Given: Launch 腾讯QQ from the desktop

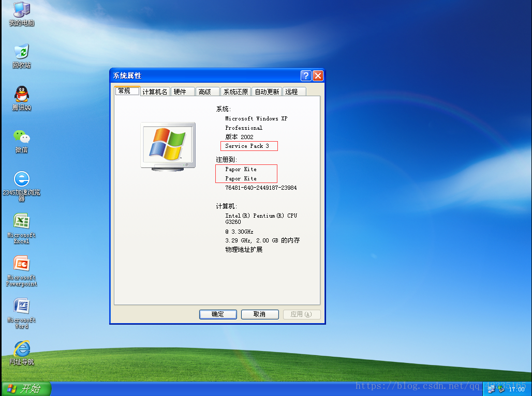Looking at the screenshot, I should click(21, 94).
